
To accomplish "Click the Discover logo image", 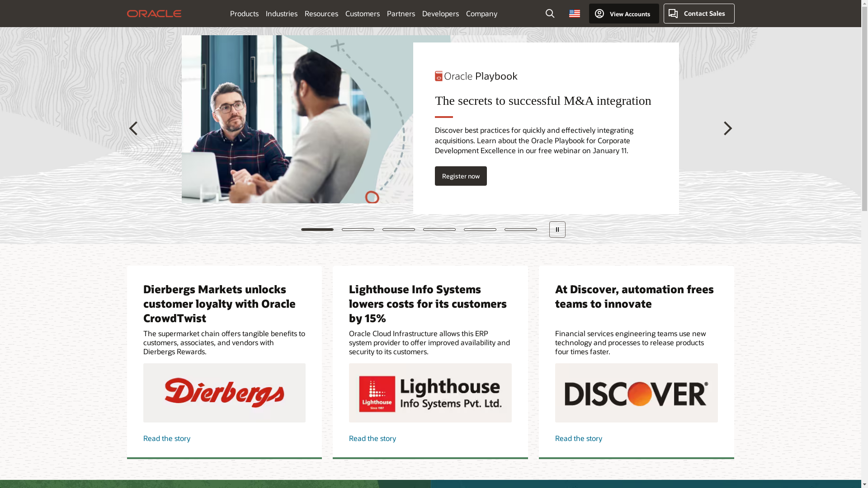I will click(636, 393).
